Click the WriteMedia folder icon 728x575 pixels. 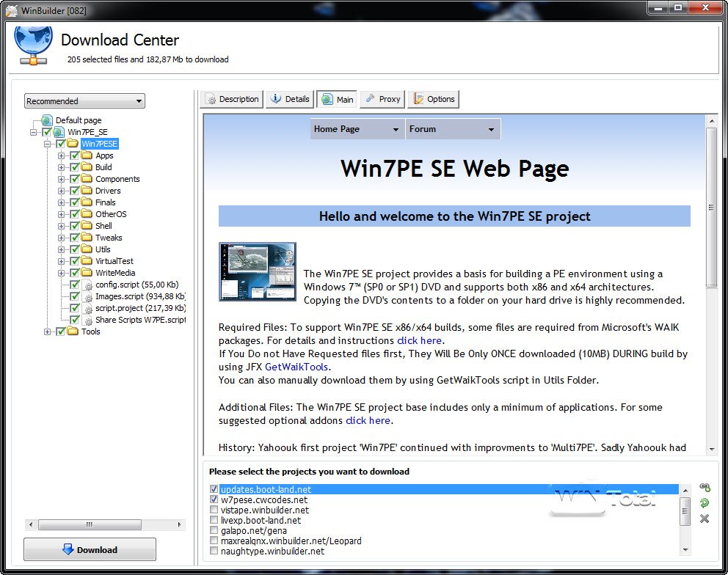point(87,272)
